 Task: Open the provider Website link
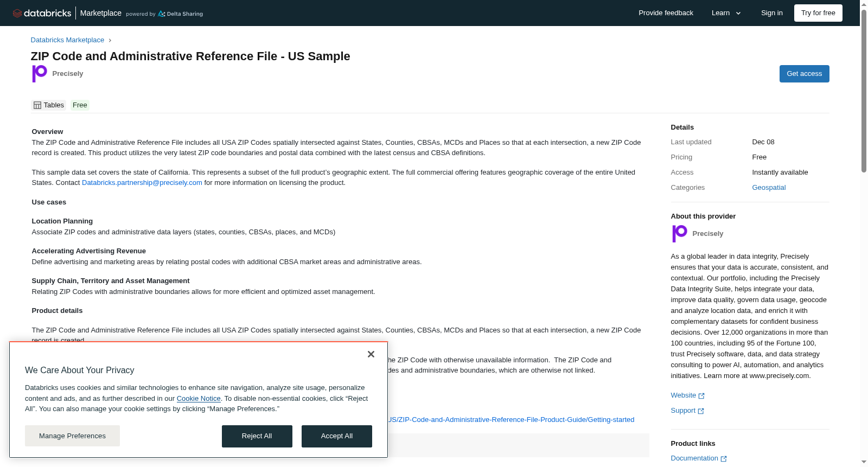tap(683, 395)
